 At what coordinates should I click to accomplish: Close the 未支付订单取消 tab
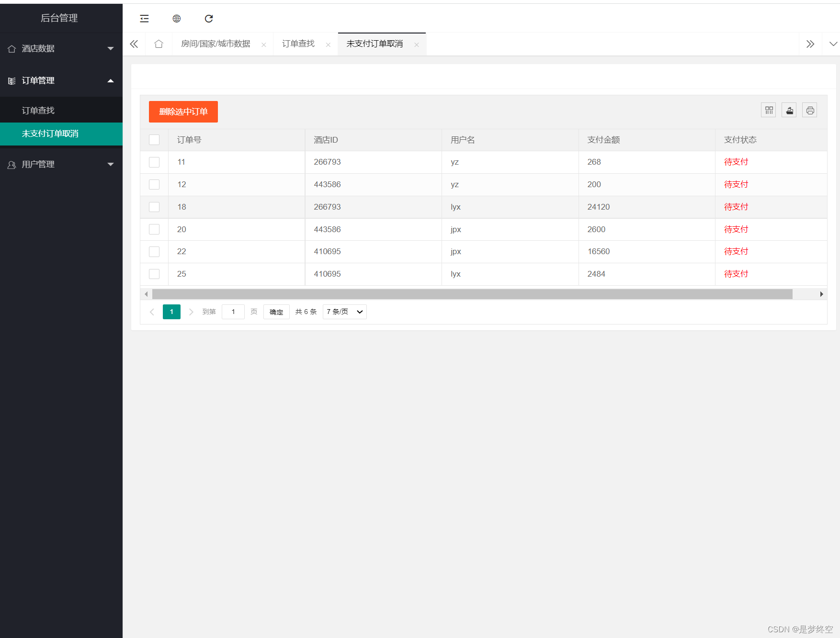coord(417,45)
